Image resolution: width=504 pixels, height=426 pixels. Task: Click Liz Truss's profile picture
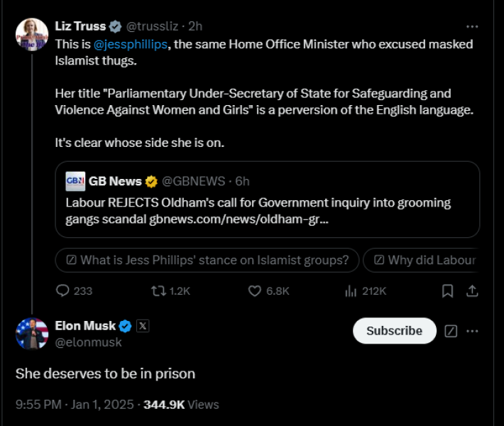pyautogui.click(x=33, y=33)
